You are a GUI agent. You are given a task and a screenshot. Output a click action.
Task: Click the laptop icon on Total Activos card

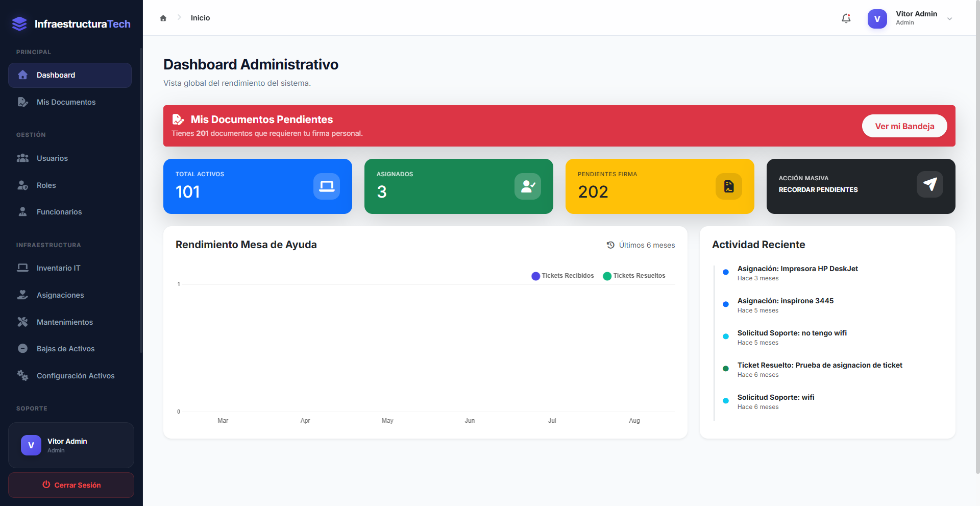click(327, 186)
